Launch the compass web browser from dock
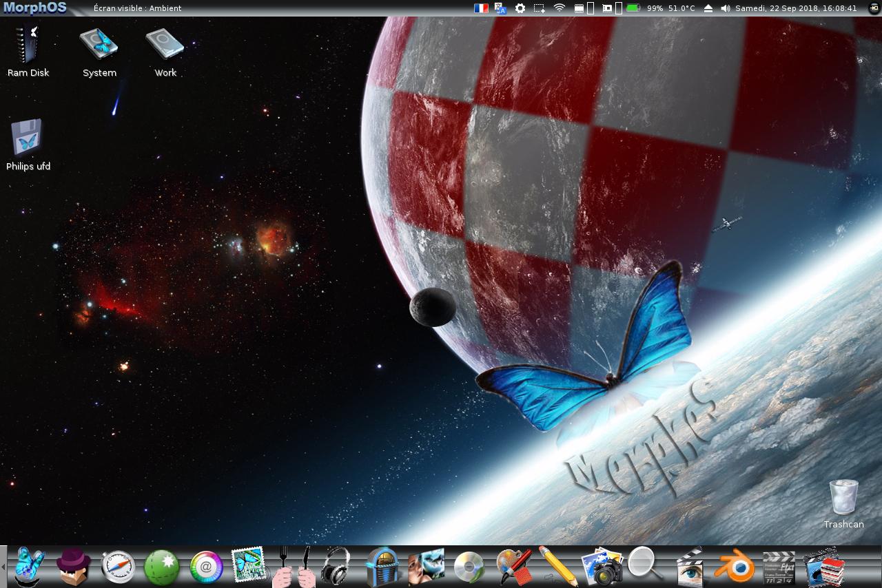 [118, 567]
